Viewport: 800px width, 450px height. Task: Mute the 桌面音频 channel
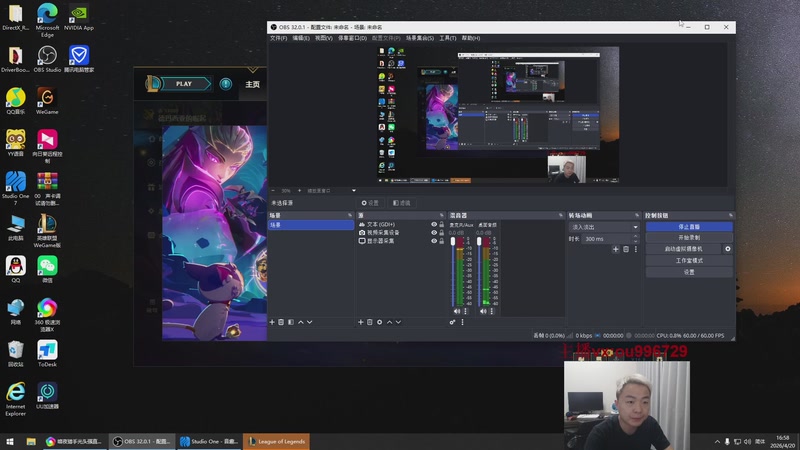point(483,311)
